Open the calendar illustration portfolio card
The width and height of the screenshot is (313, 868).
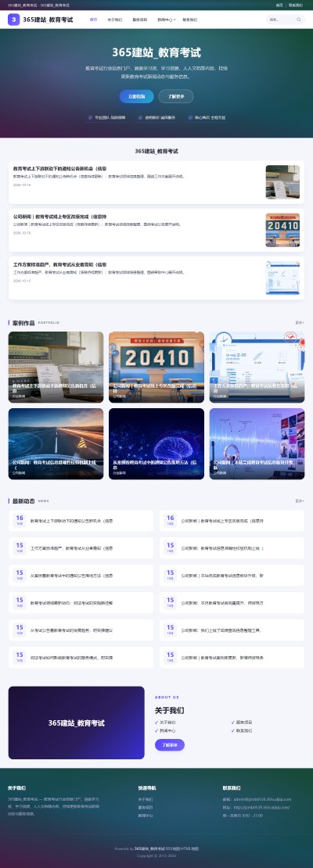coord(257,367)
